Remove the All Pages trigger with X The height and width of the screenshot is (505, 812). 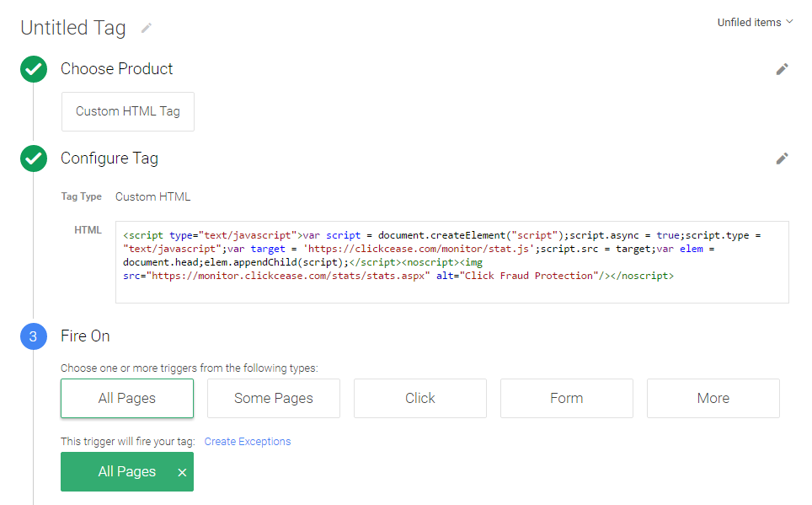[x=182, y=472]
